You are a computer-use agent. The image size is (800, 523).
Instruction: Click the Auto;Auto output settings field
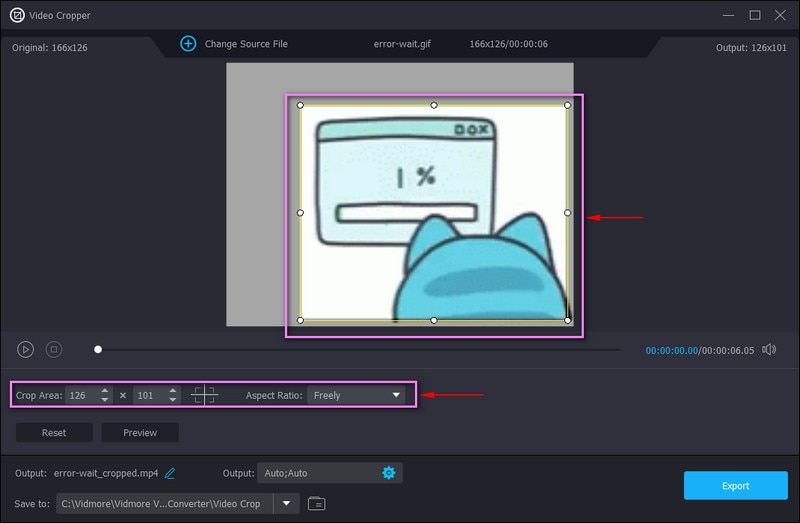coord(316,473)
